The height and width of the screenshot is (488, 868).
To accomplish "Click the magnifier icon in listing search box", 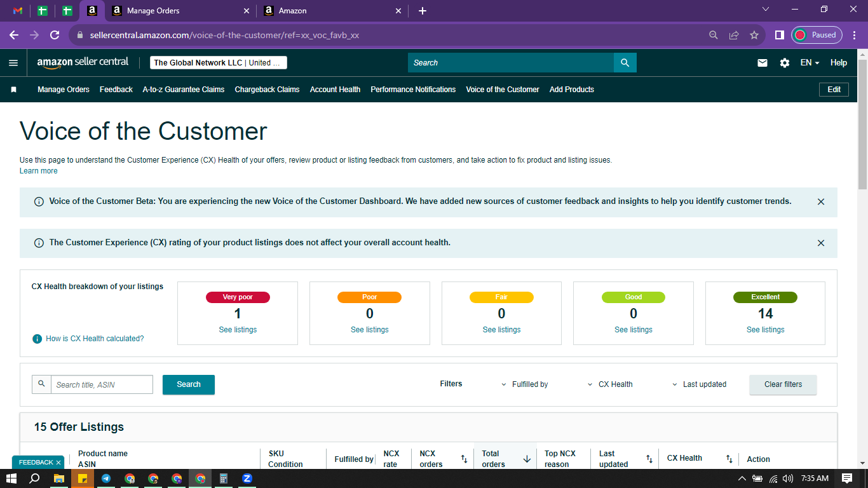I will click(x=41, y=384).
